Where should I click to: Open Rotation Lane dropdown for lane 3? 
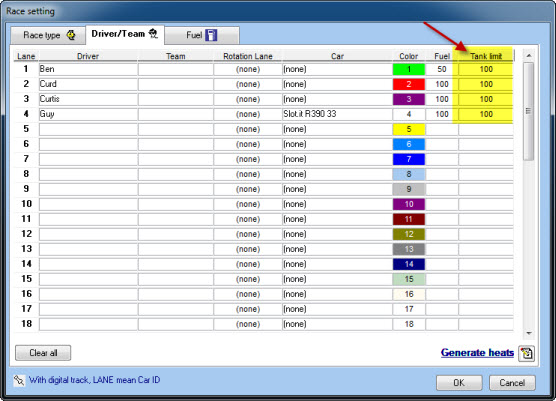(248, 99)
